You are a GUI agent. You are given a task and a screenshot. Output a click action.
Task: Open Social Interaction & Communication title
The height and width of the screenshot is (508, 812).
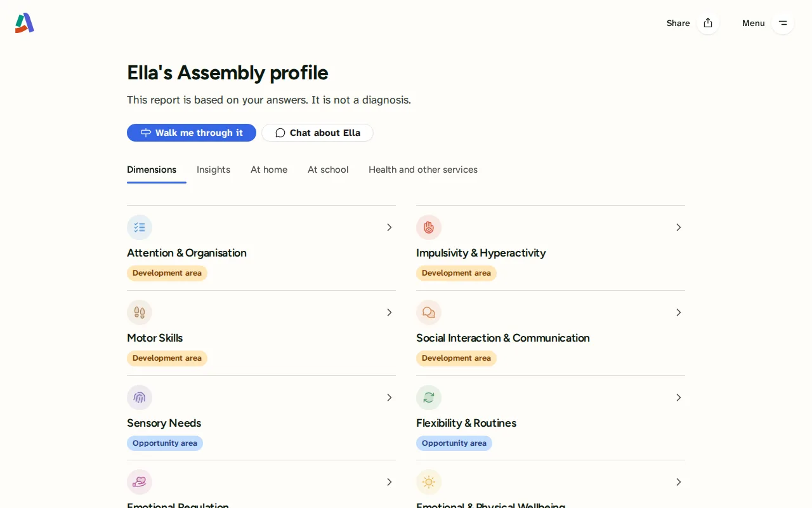(x=503, y=338)
